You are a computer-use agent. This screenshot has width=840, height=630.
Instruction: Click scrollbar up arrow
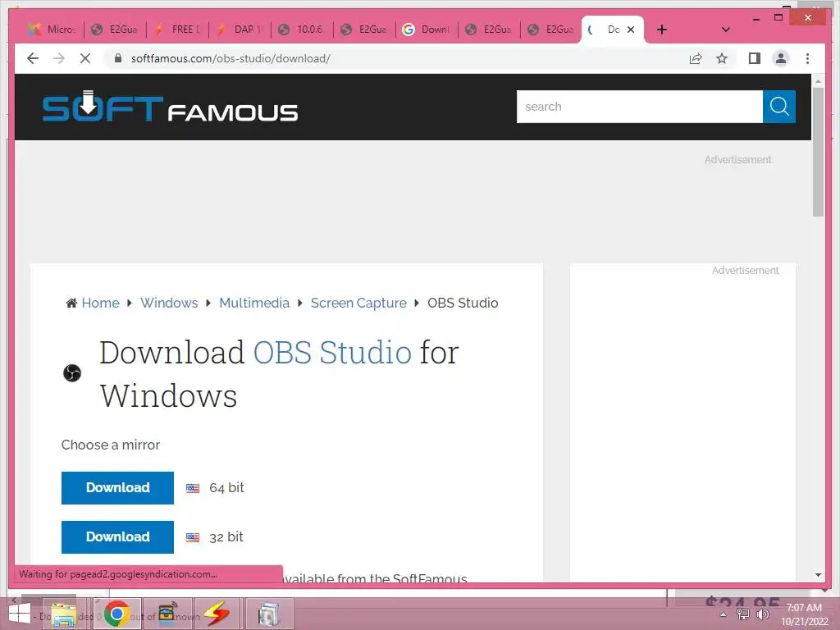point(818,81)
